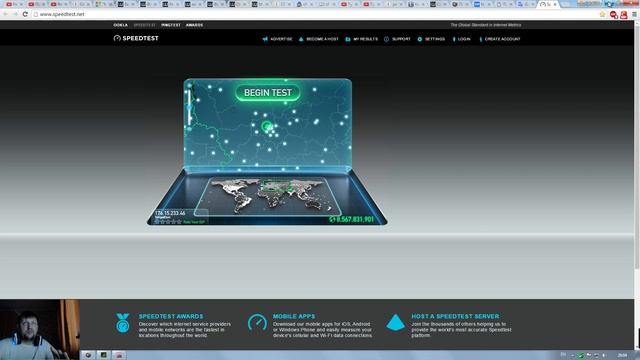Select the green circled server marker on the map
This screenshot has height=360, width=640.
(267, 126)
